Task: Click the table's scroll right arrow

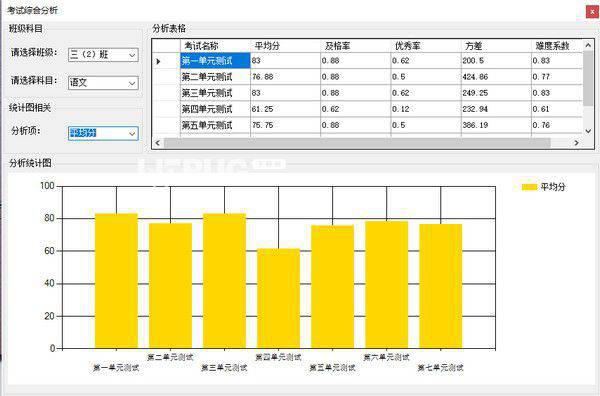Action: (x=576, y=143)
